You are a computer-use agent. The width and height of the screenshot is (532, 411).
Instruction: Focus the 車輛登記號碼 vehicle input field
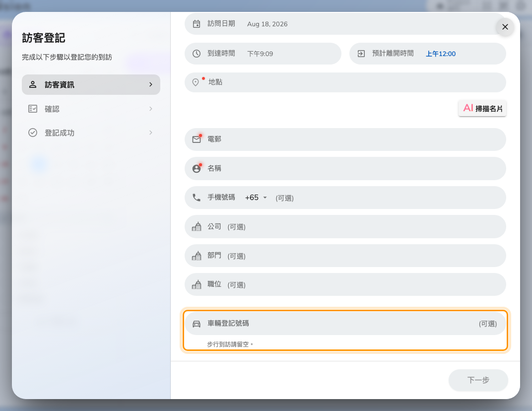[345, 324]
